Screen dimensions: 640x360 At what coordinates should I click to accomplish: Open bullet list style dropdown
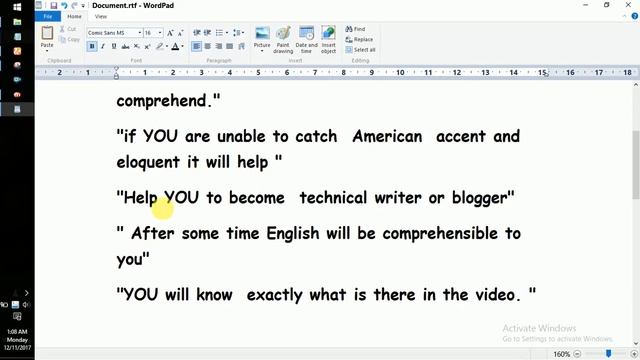227,33
